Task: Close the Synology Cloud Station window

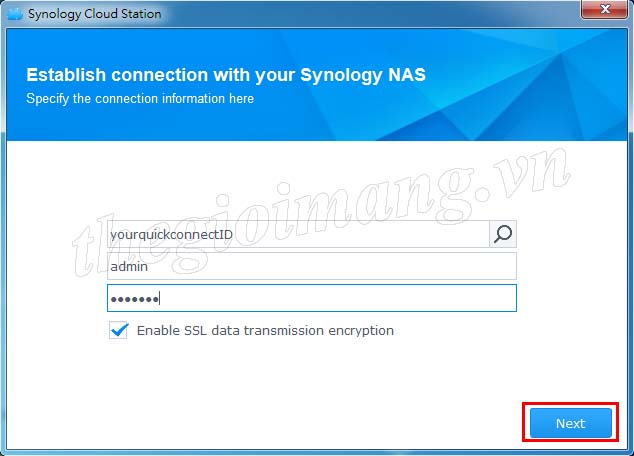Action: pos(604,9)
